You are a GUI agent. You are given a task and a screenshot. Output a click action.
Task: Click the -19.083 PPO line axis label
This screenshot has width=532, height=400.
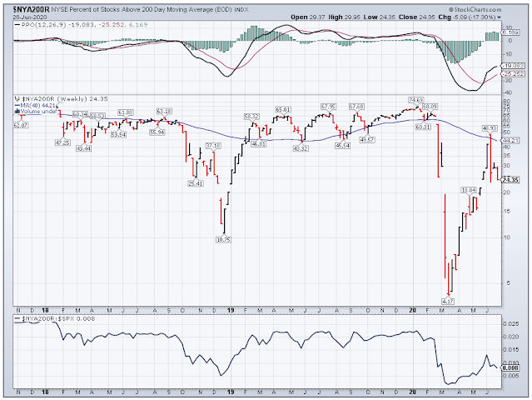click(512, 66)
